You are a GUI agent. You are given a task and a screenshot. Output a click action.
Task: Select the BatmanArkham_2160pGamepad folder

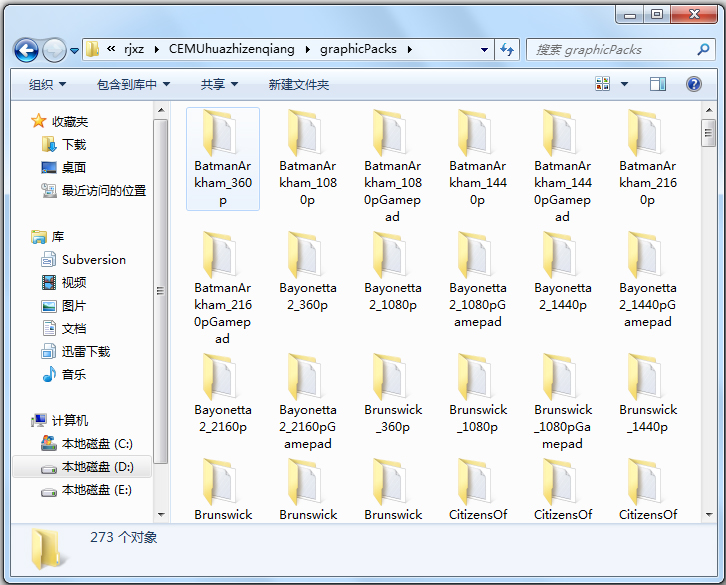click(x=223, y=289)
